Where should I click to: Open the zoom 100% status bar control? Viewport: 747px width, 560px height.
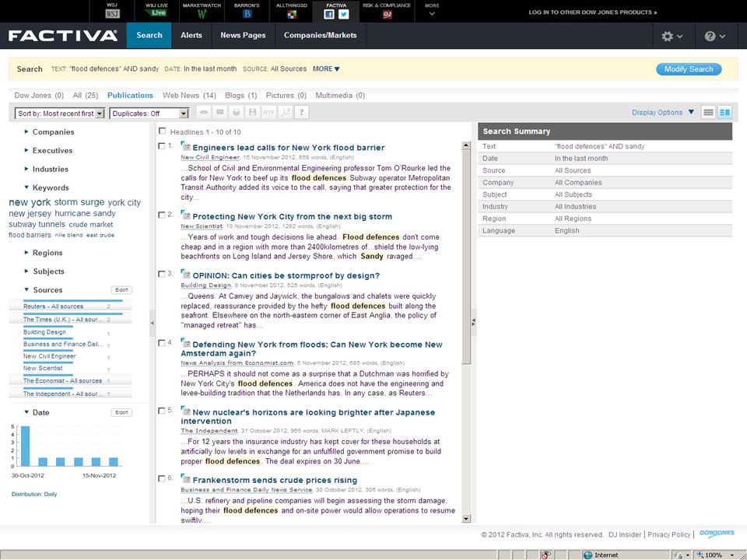717,555
